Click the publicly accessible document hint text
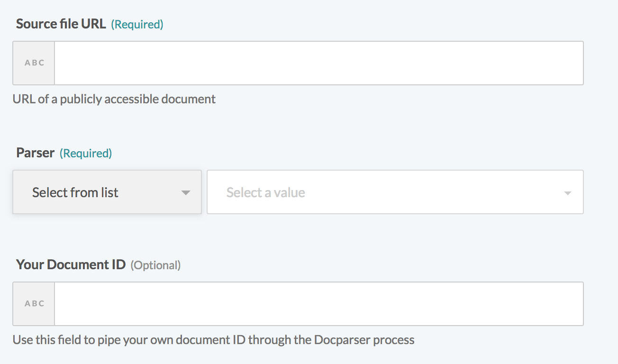The image size is (618, 364). point(114,99)
